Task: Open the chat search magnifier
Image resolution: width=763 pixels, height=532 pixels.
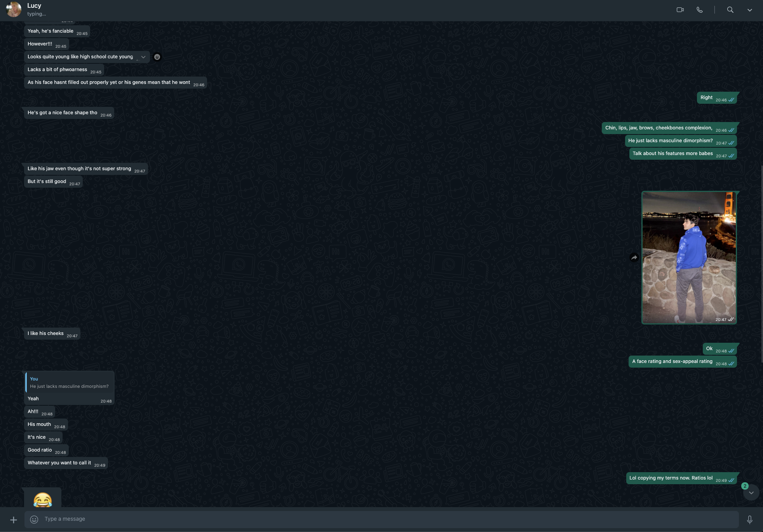Action: click(730, 10)
